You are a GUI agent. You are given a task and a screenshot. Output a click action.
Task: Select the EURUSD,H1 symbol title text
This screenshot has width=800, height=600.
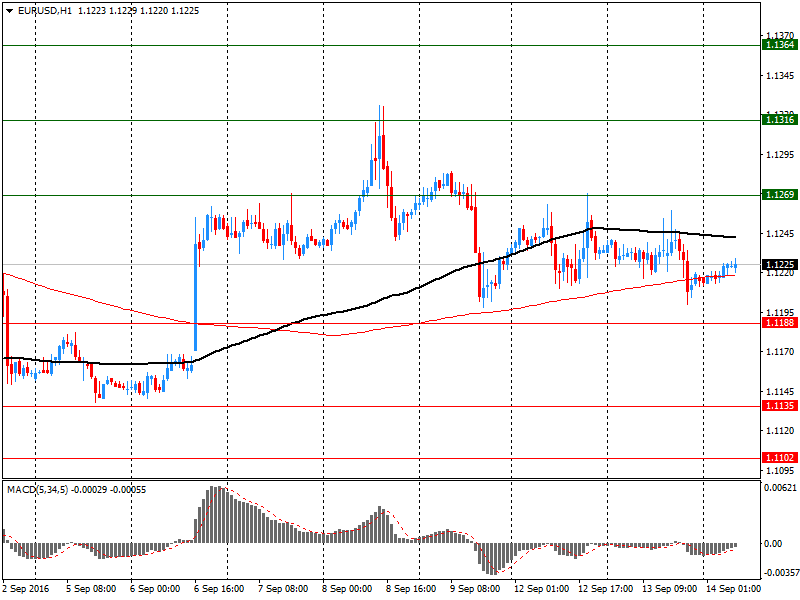click(45, 11)
